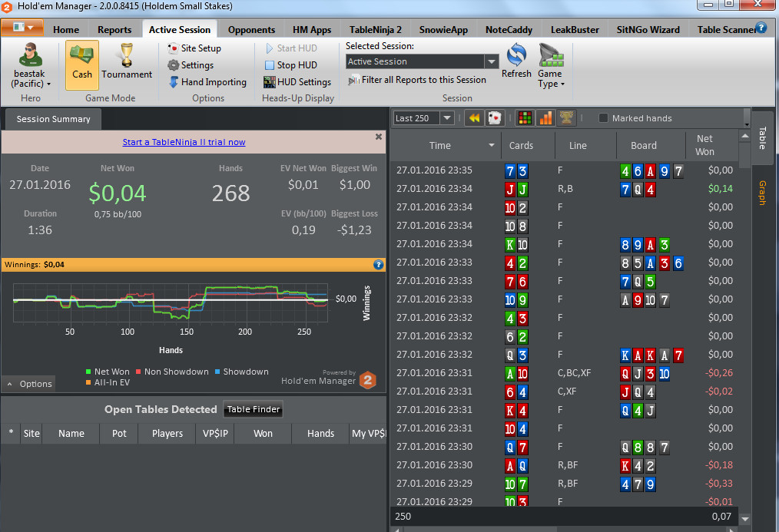Click the red Non Showdown legend swatch
This screenshot has width=779, height=532.
138,372
